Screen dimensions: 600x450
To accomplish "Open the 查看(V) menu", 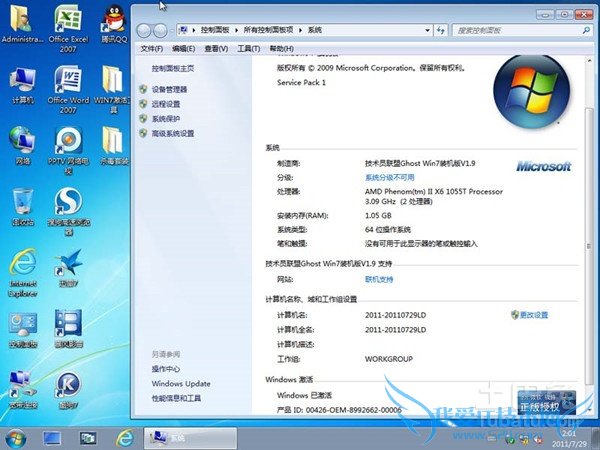I will click(216, 48).
